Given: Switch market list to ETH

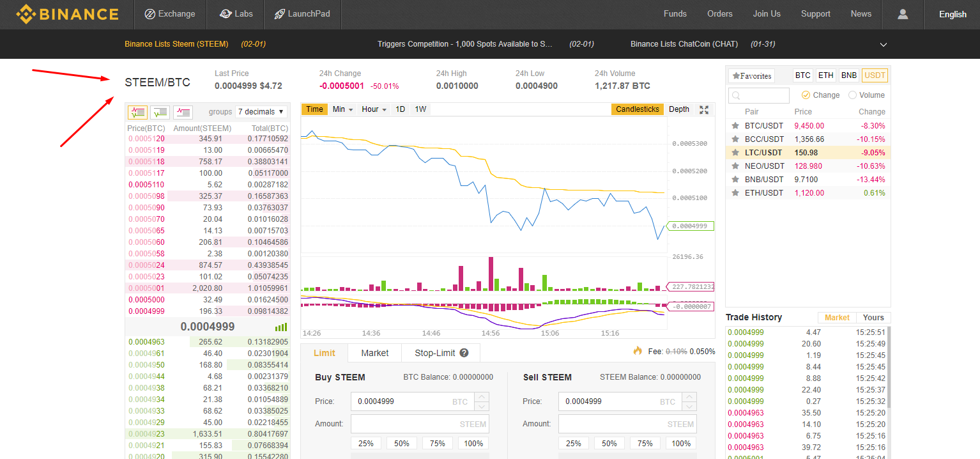Looking at the screenshot, I should point(826,75).
